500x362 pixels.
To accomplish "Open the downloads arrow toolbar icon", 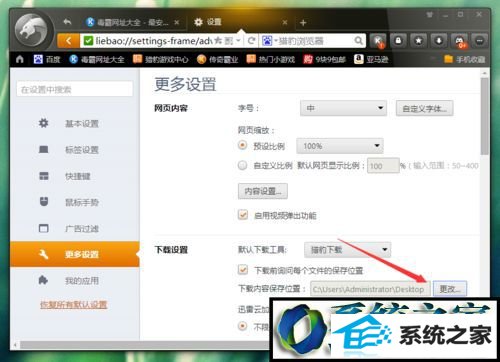I will pos(439,41).
